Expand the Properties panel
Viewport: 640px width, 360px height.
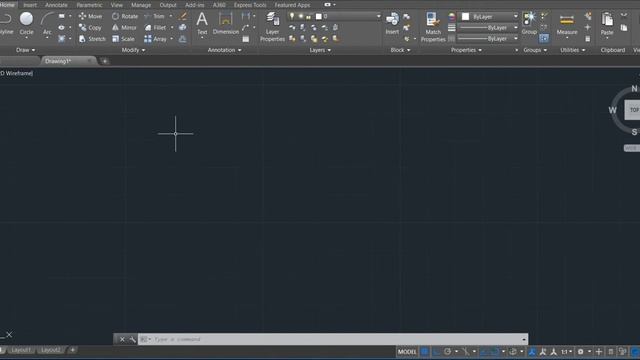(466, 50)
